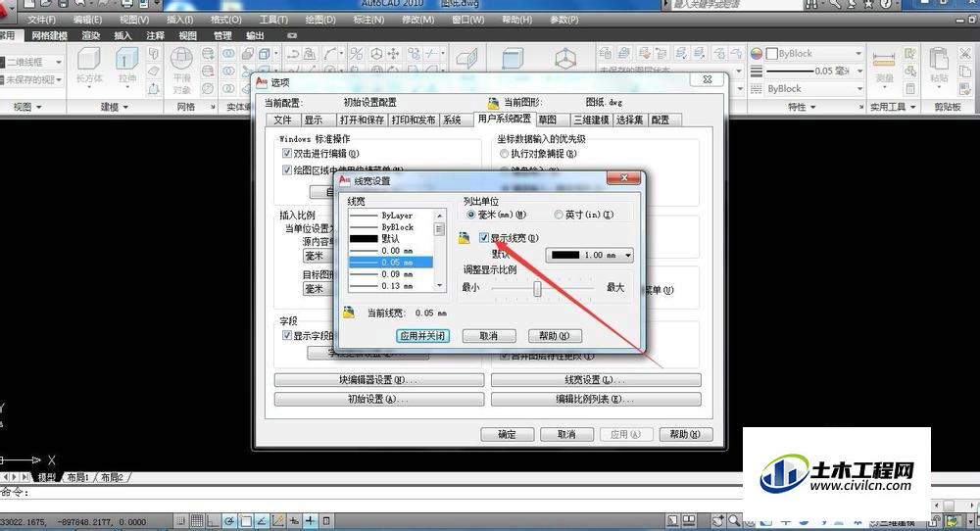Toggle the ortho mode icon in status bar
The width and height of the screenshot is (980, 531).
tap(213, 520)
